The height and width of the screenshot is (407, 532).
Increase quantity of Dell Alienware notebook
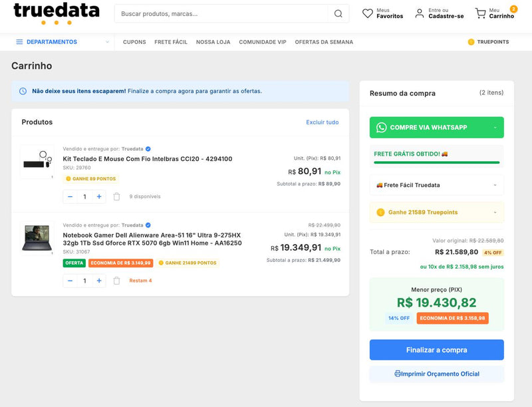point(99,281)
